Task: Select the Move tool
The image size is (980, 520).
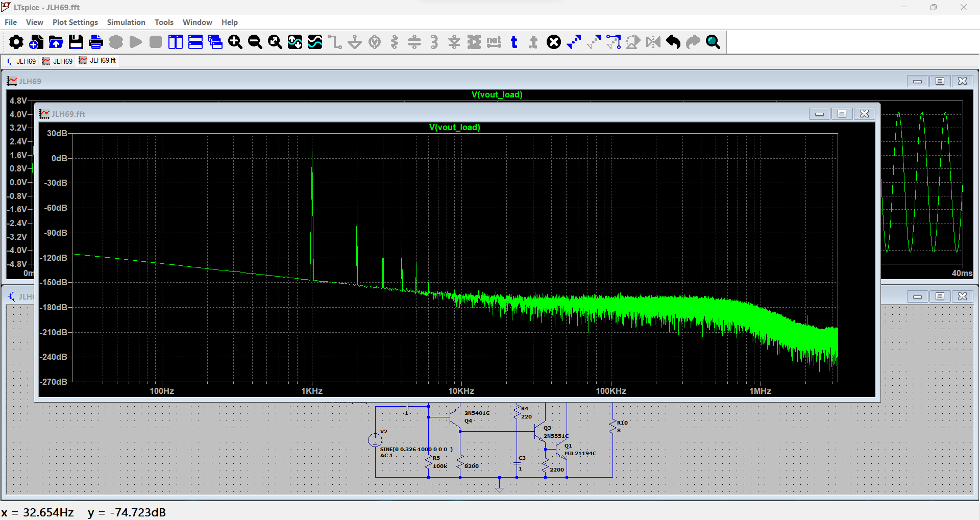Action: tap(614, 42)
